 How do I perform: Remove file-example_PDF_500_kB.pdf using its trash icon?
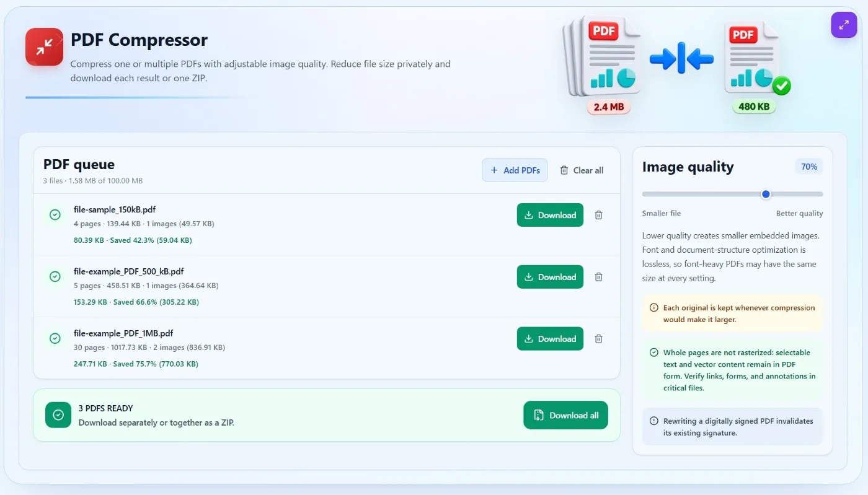point(598,277)
